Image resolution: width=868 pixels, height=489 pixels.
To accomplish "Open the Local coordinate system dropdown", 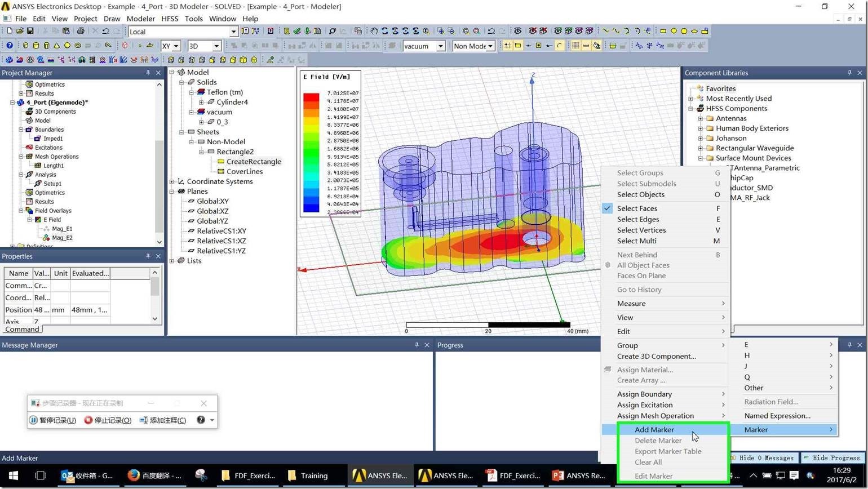I will coord(233,32).
